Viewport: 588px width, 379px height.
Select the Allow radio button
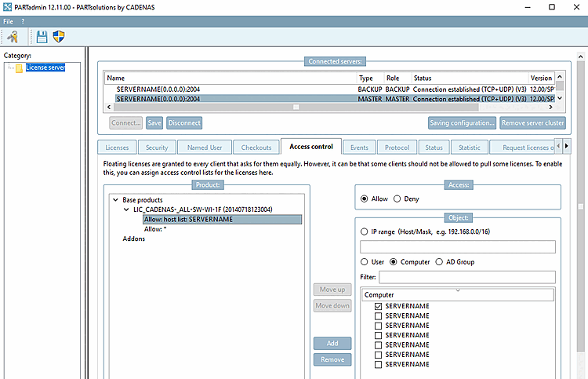click(x=364, y=199)
